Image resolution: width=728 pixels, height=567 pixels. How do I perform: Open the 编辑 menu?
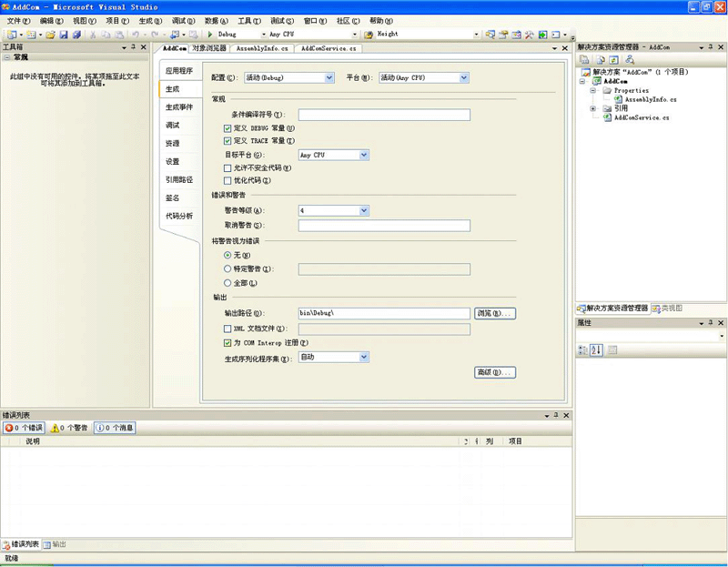51,21
